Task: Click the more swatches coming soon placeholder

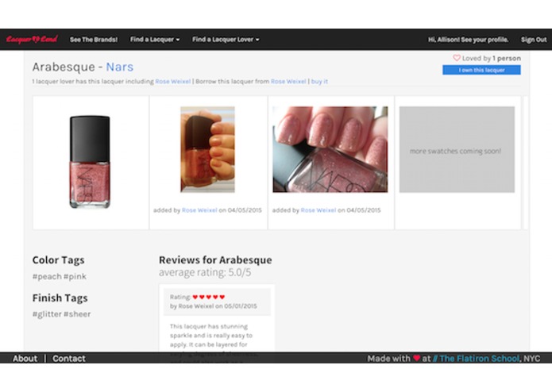Action: coord(457,149)
